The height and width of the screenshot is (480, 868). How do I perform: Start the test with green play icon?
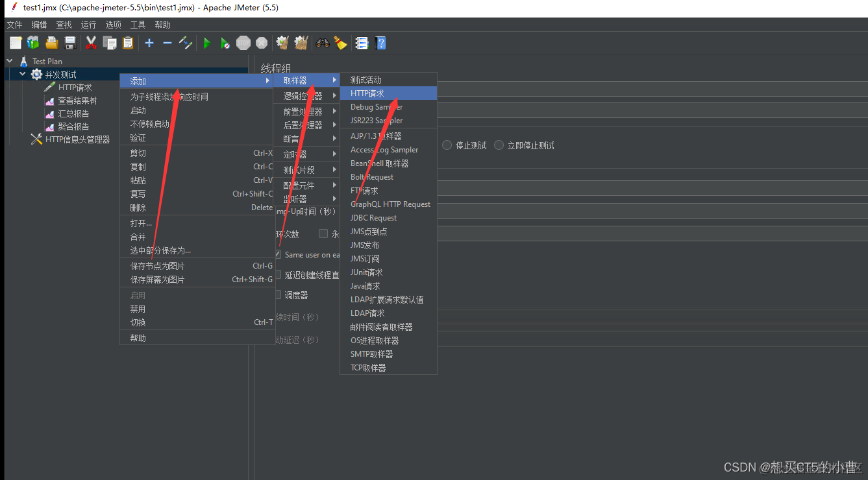[x=206, y=43]
